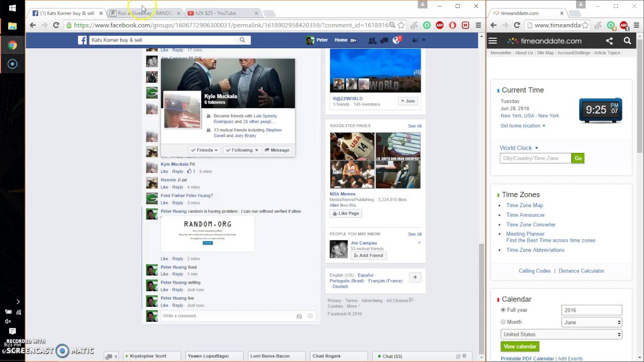Open the Windows action center icon
This screenshot has width=644, height=362.
pyautogui.click(x=13, y=331)
